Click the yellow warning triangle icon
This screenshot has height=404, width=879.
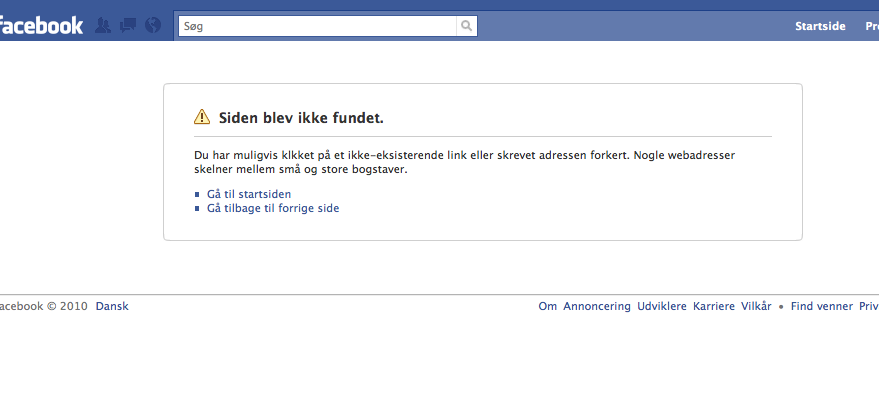click(x=202, y=118)
